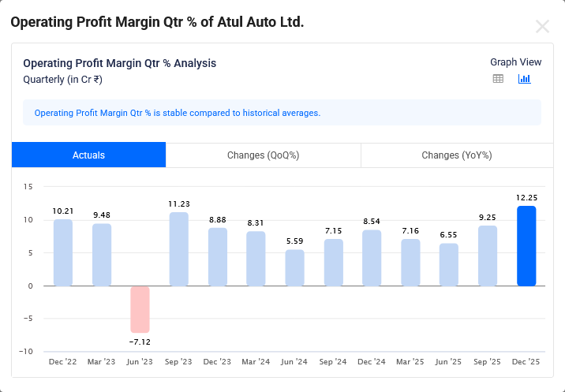The image size is (565, 392).
Task: Click the negative Jun '23 red bar
Action: click(x=140, y=309)
